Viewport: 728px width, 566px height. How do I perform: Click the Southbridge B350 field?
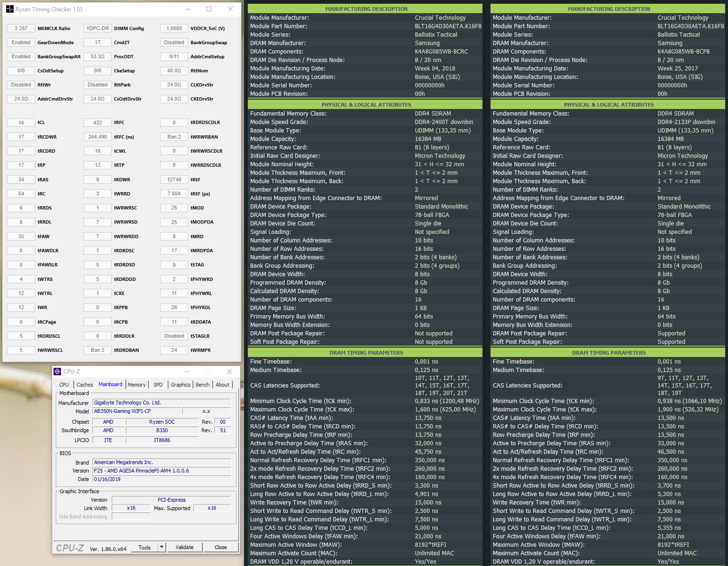tap(162, 430)
